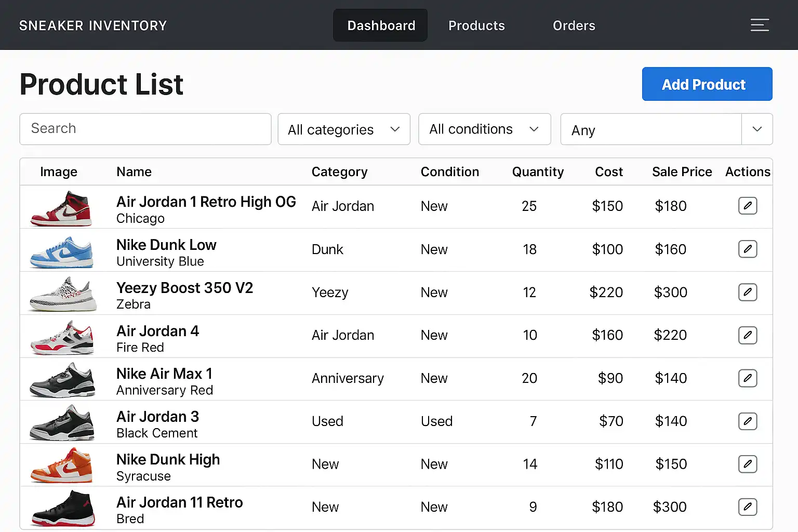Expand the All categories dropdown

coord(344,129)
